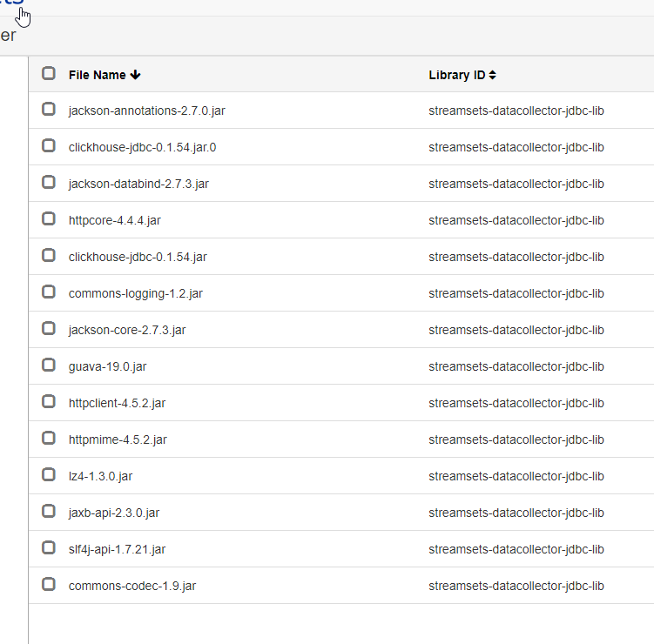Click Library ID cell of jackson-annotations-2.7.0.jar row
This screenshot has width=654, height=644.
pyautogui.click(x=516, y=111)
